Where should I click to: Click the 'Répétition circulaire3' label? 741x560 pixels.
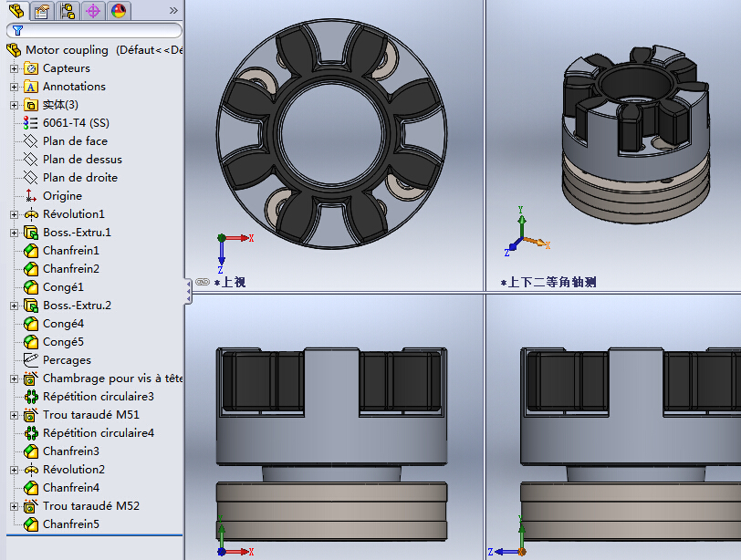[99, 397]
